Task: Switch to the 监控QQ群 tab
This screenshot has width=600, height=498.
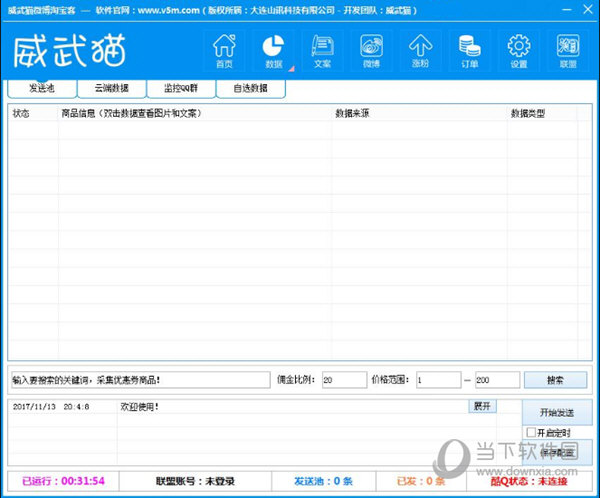Action: (x=181, y=88)
